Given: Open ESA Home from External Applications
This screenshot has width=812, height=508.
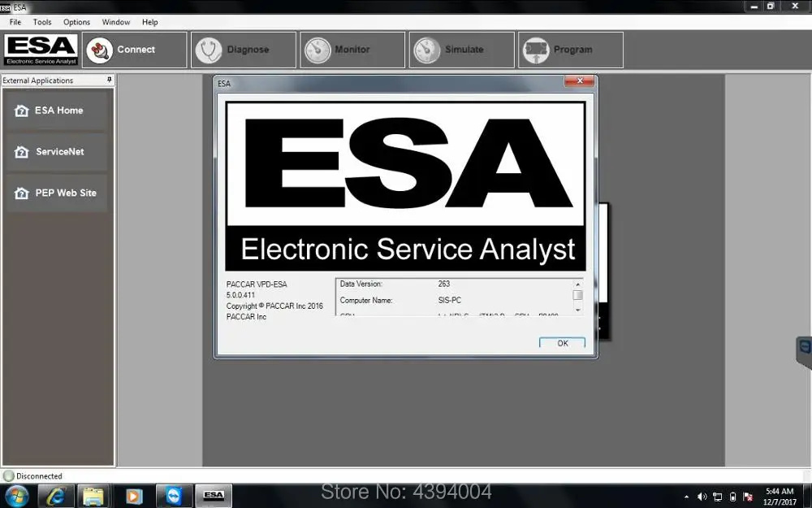Looking at the screenshot, I should pos(57,110).
